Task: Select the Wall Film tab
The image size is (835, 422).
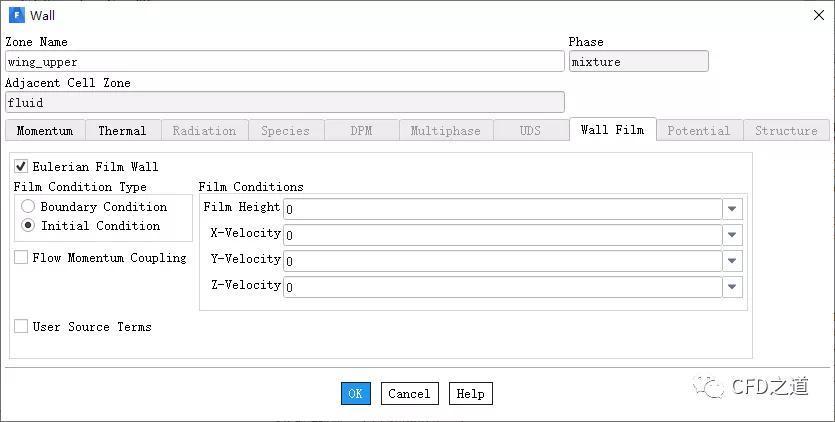Action: coord(612,130)
